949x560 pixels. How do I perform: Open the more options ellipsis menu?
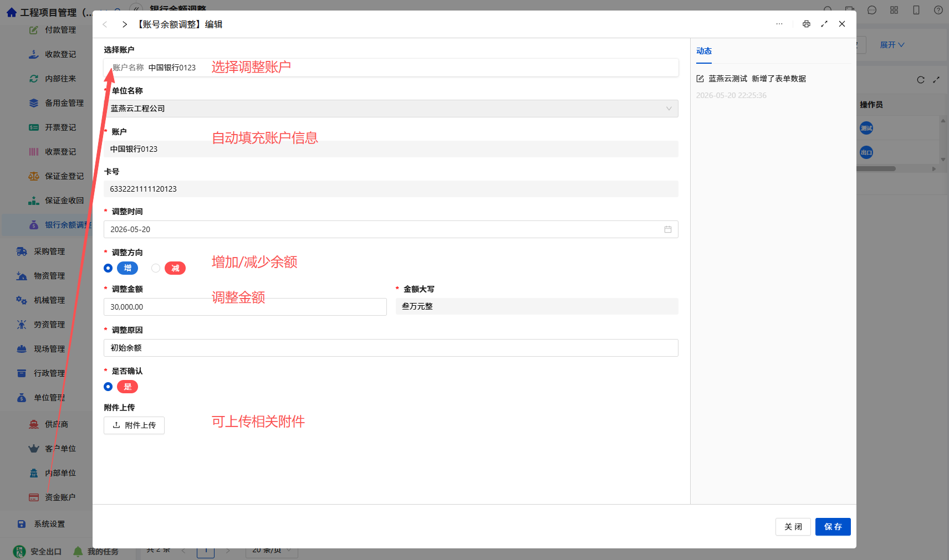(779, 24)
